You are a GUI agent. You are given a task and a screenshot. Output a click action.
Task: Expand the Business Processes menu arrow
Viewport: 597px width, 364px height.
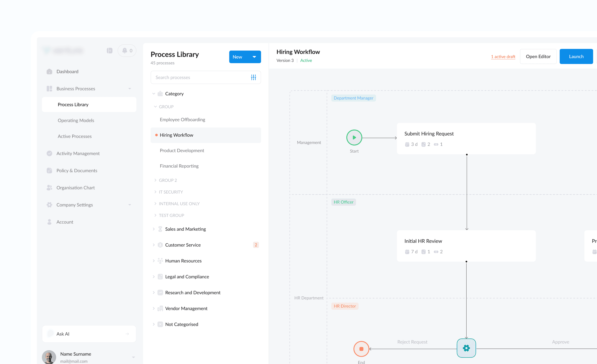pos(130,89)
